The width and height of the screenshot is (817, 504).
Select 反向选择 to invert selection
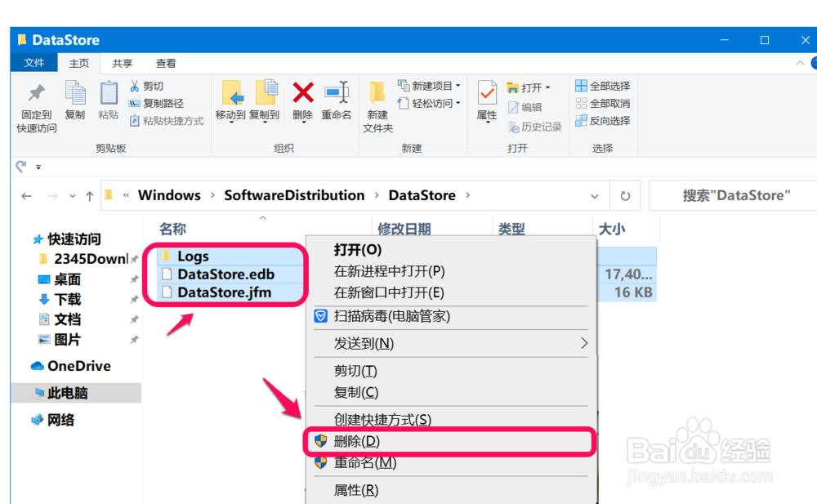[605, 121]
